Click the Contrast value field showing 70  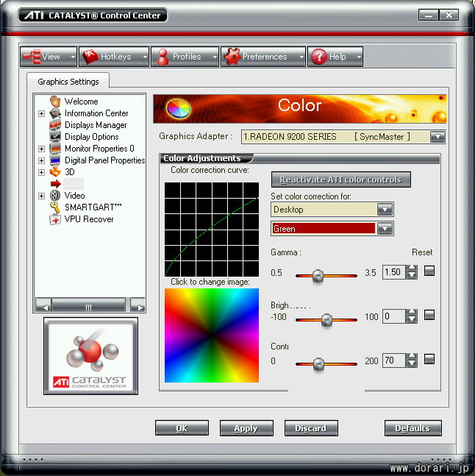(x=394, y=360)
